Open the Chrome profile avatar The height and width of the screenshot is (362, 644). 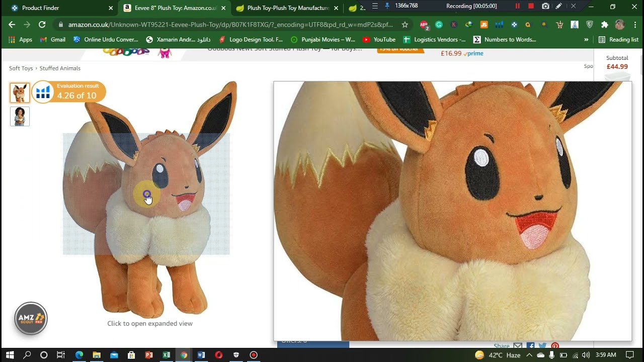click(x=620, y=25)
